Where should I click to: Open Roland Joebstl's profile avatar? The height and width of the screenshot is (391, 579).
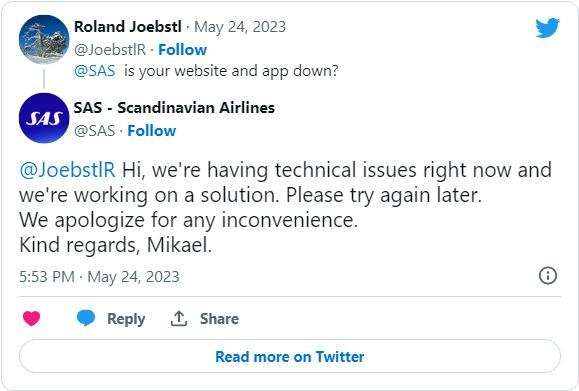click(44, 40)
